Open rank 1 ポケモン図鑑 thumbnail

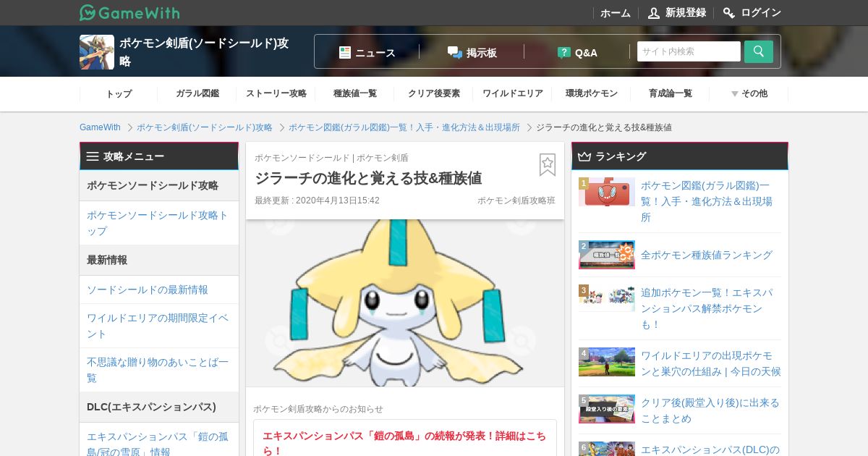click(x=607, y=192)
